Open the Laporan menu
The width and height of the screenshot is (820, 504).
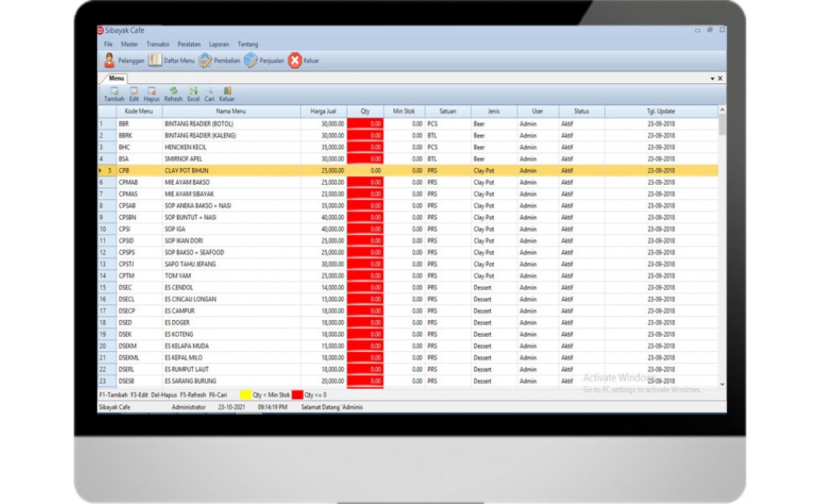coord(219,44)
